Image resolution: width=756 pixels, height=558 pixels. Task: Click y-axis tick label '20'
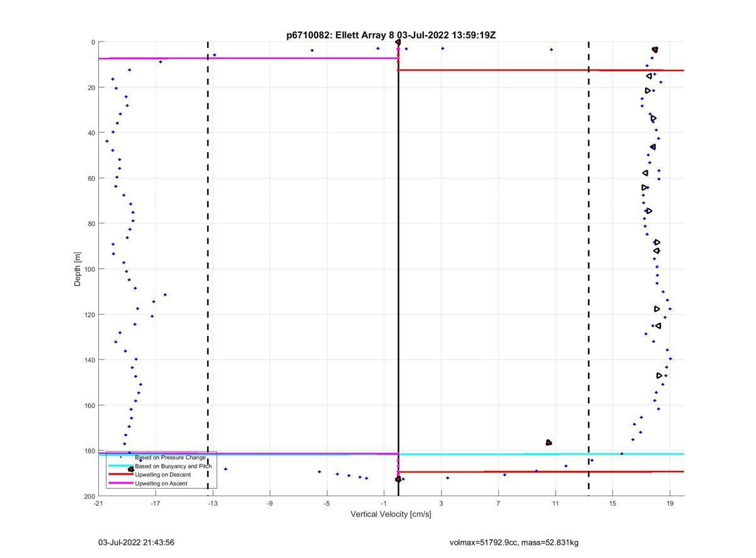point(91,88)
